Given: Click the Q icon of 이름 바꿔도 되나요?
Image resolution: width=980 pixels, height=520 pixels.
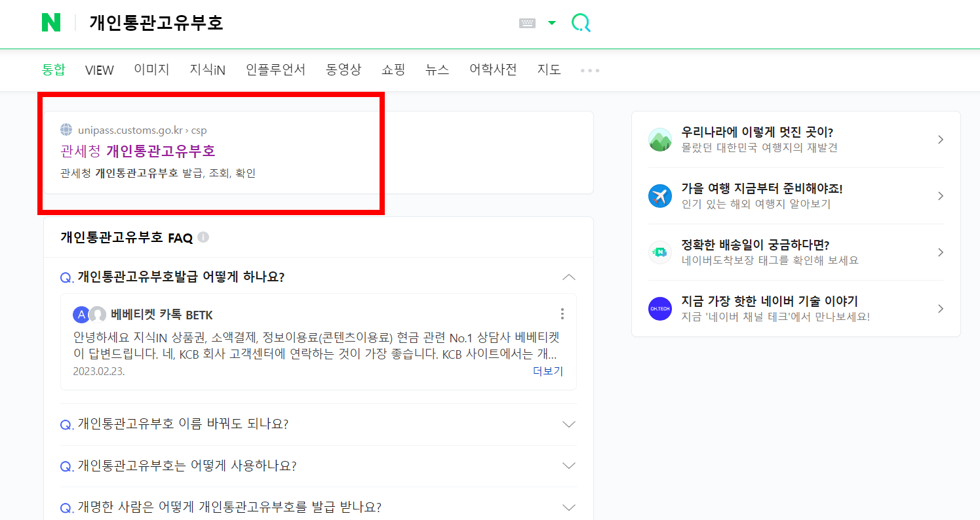Looking at the screenshot, I should tap(67, 425).
